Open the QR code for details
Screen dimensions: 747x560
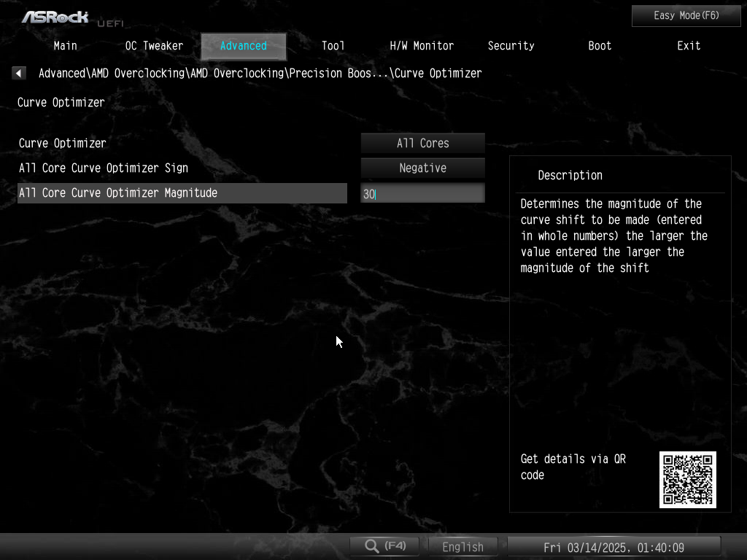coord(687,480)
